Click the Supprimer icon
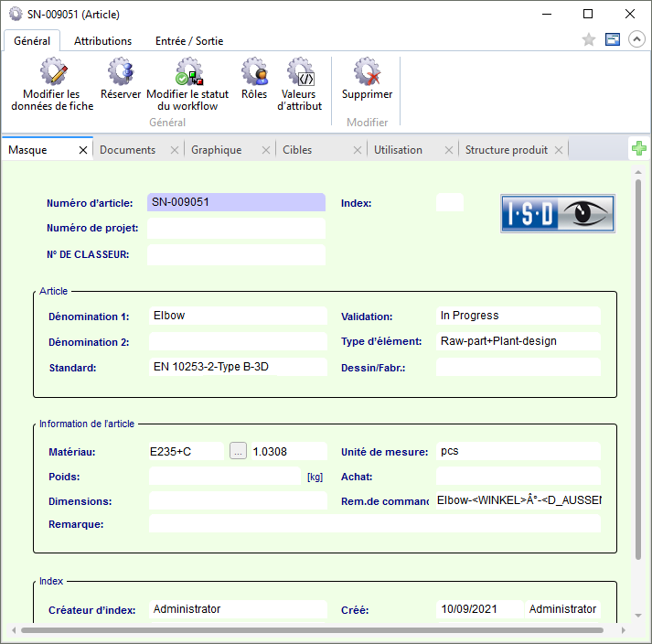 point(367,73)
